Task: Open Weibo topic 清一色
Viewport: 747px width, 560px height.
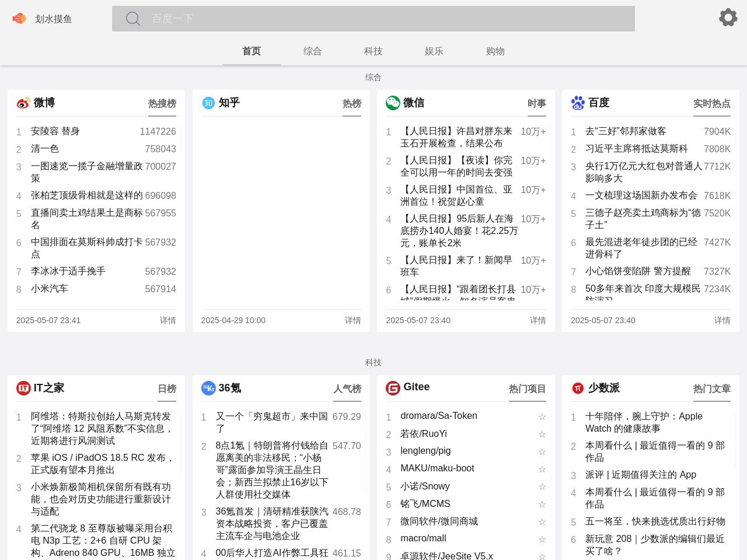Action: [x=45, y=149]
